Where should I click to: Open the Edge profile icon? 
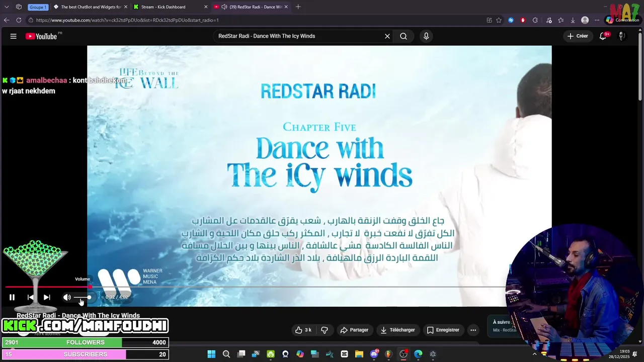(x=585, y=20)
